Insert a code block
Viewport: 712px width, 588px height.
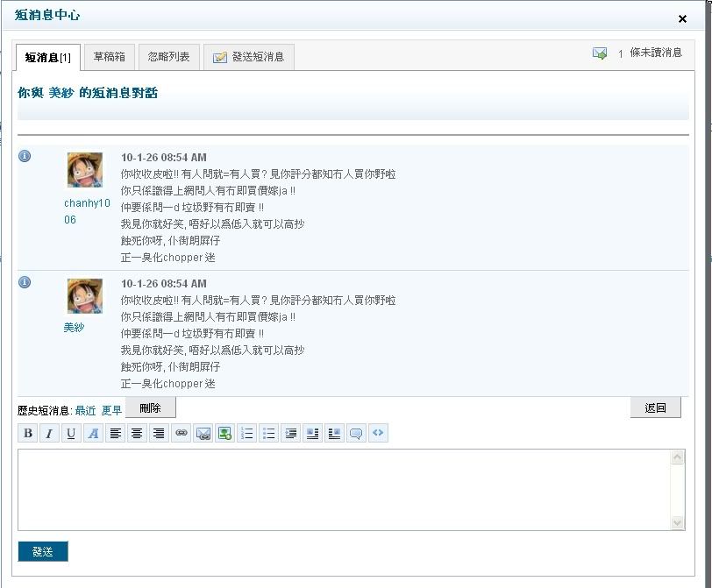point(378,433)
